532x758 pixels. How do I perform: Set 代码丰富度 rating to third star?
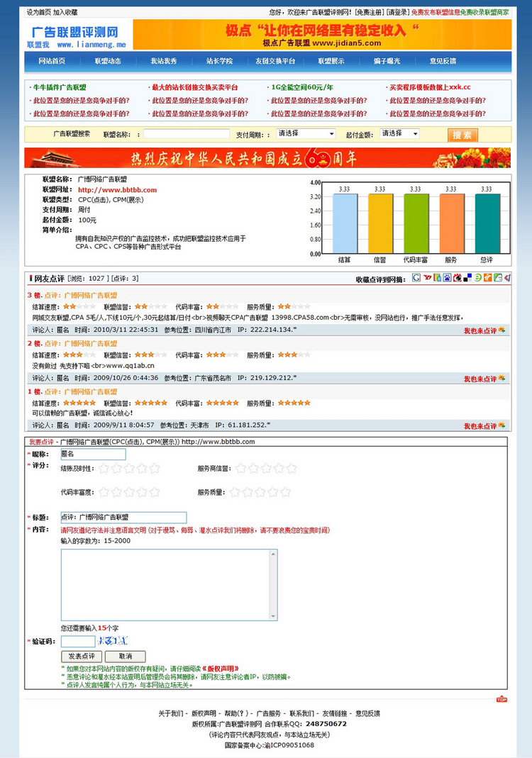[129, 492]
